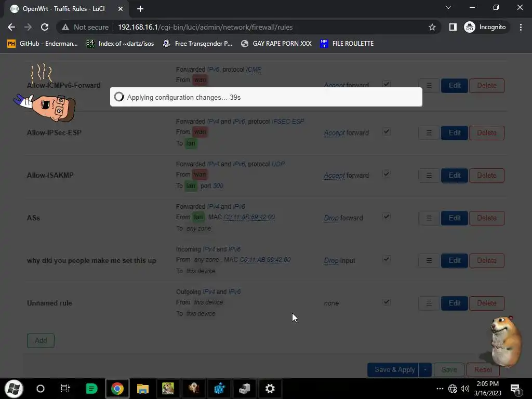The image size is (532, 399).
Task: Expand the Save & Apply dropdown arrow
Action: pyautogui.click(x=425, y=370)
